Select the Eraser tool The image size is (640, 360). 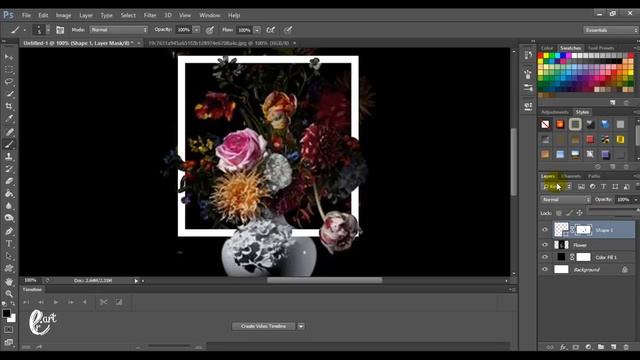click(9, 181)
